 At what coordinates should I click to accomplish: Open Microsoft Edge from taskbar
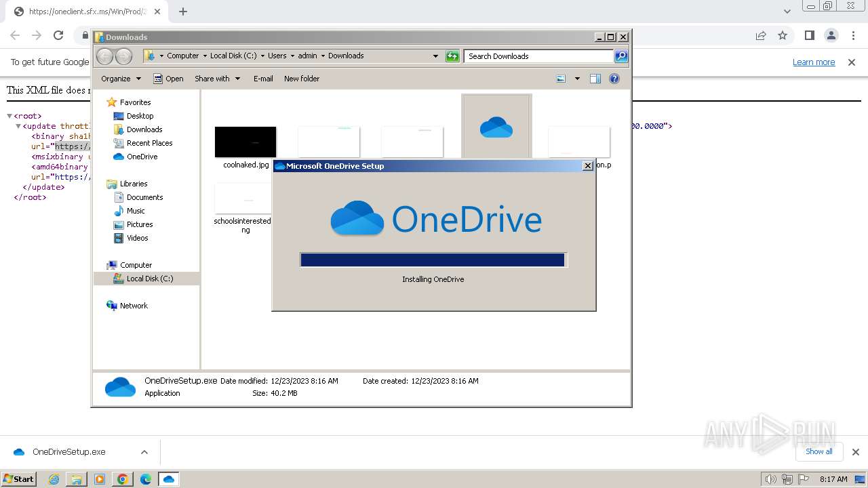pos(146,479)
